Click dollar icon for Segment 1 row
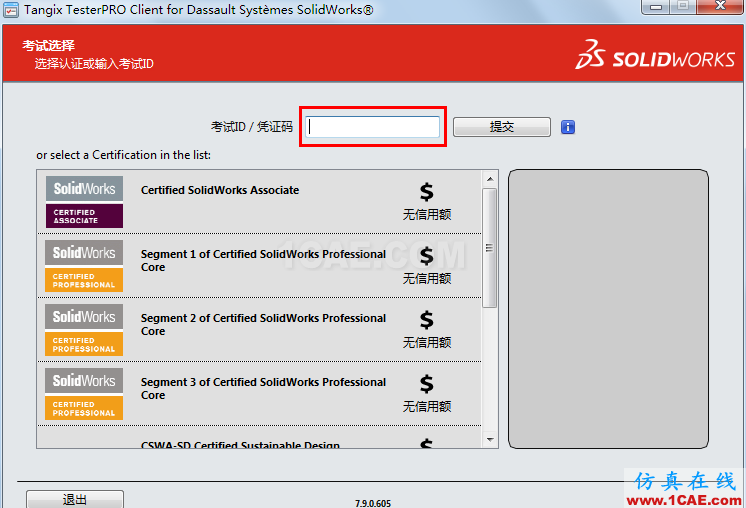The width and height of the screenshot is (746, 508). click(427, 256)
